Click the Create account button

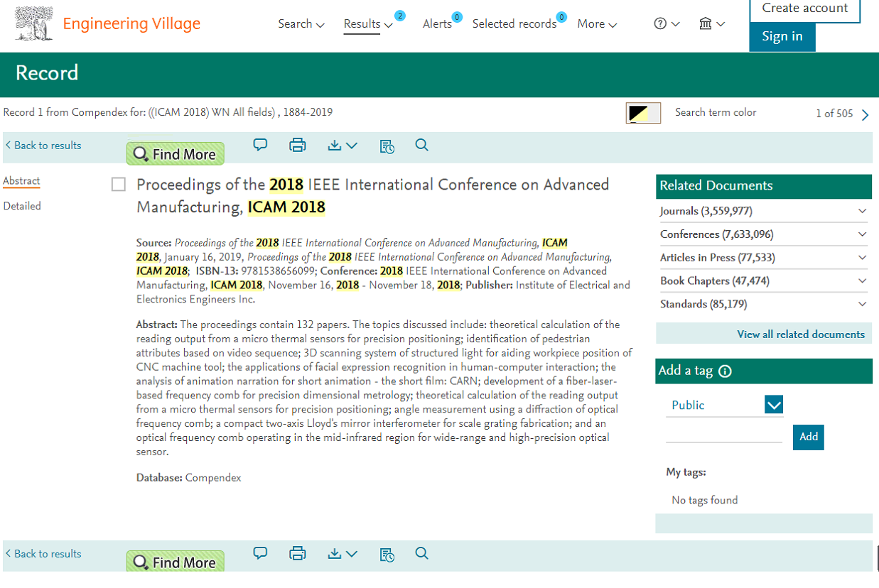point(805,10)
